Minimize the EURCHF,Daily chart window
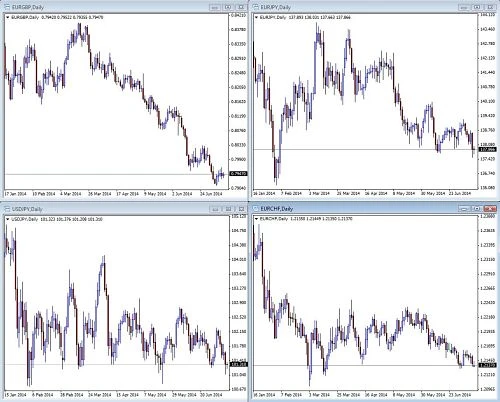Image resolution: width=500 pixels, height=402 pixels. pos(464,209)
